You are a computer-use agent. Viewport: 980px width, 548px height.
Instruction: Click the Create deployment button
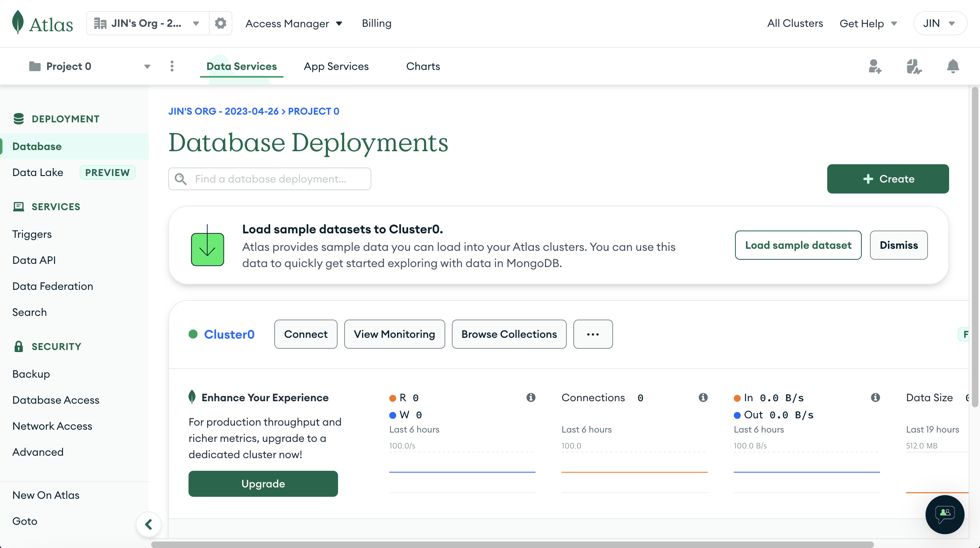coord(888,179)
